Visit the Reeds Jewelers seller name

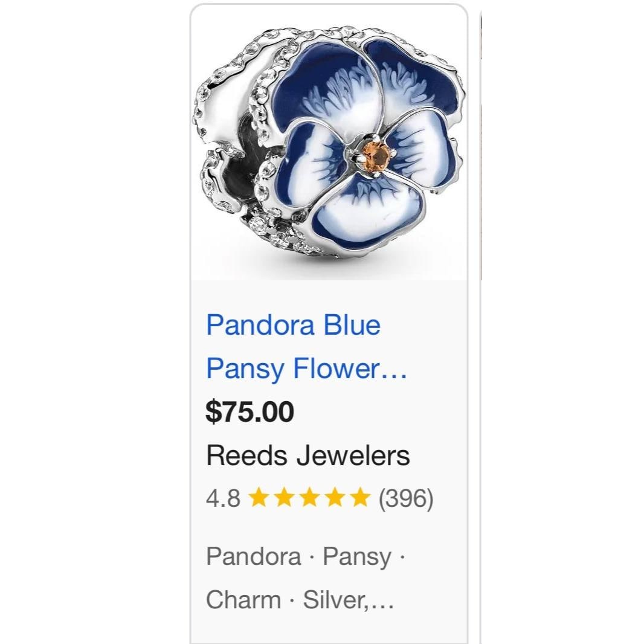308,456
